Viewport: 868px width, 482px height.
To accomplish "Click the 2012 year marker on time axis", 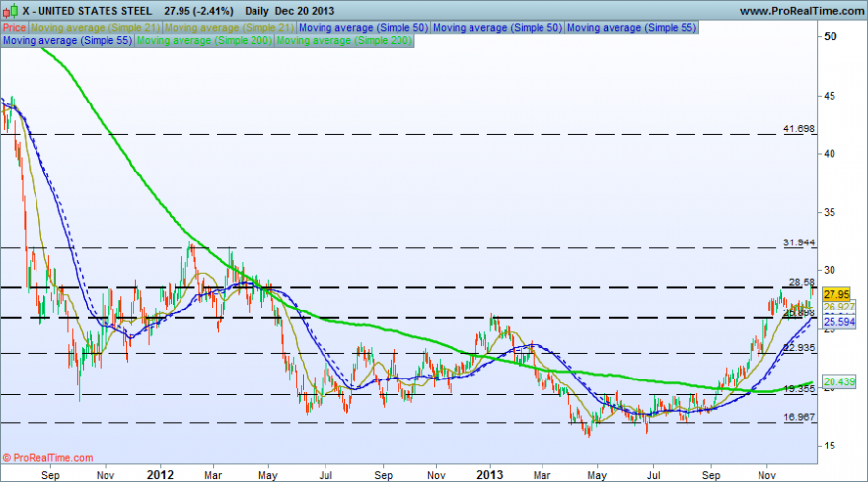I will (160, 475).
